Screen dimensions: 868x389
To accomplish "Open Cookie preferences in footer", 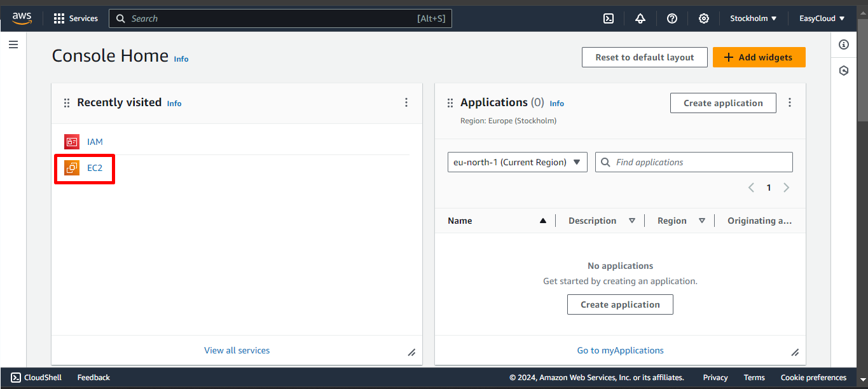I will (814, 378).
